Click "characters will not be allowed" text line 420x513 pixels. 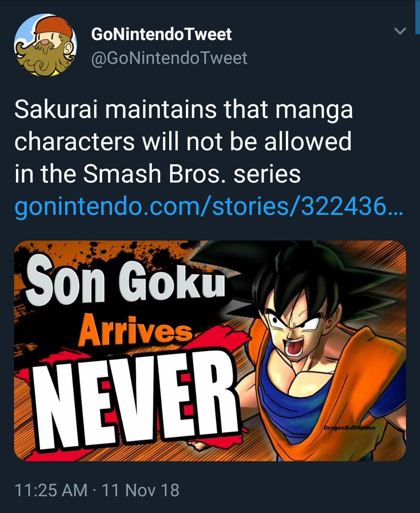point(183,142)
